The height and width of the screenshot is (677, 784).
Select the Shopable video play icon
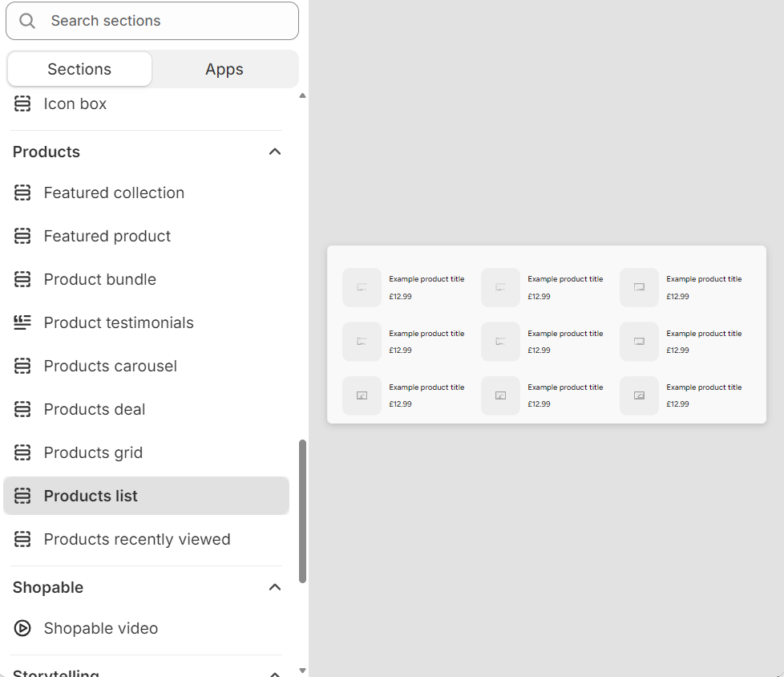[x=22, y=628]
